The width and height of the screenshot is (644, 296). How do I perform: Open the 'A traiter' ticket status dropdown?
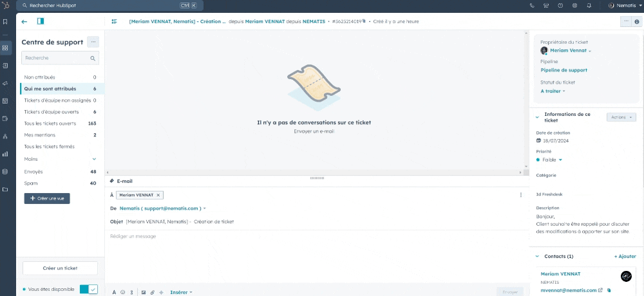tap(553, 91)
